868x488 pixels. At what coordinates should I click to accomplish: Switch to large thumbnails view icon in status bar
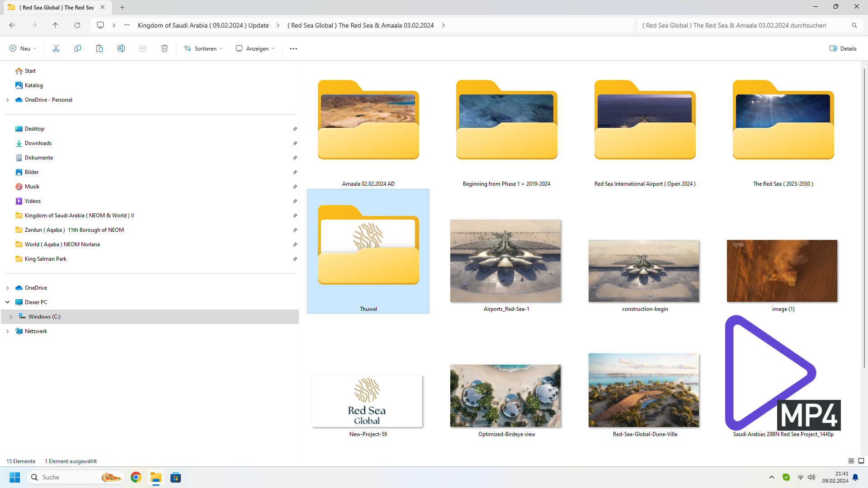pos(861,461)
